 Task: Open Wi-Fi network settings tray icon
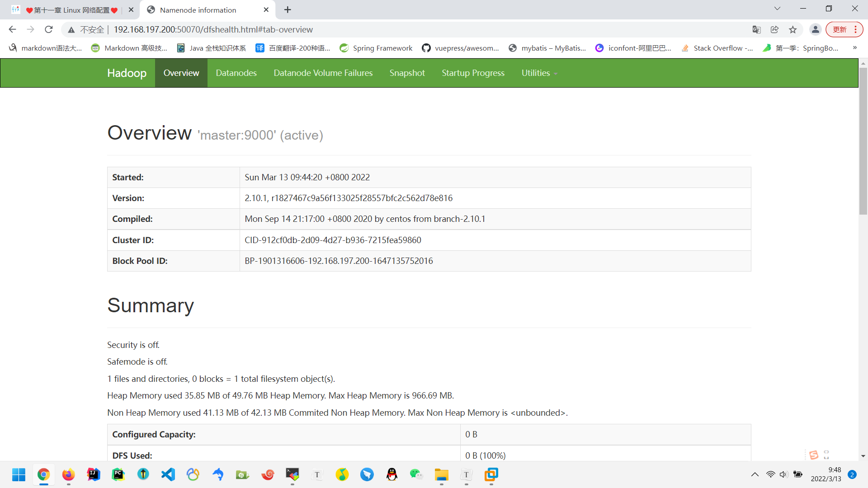coord(770,474)
